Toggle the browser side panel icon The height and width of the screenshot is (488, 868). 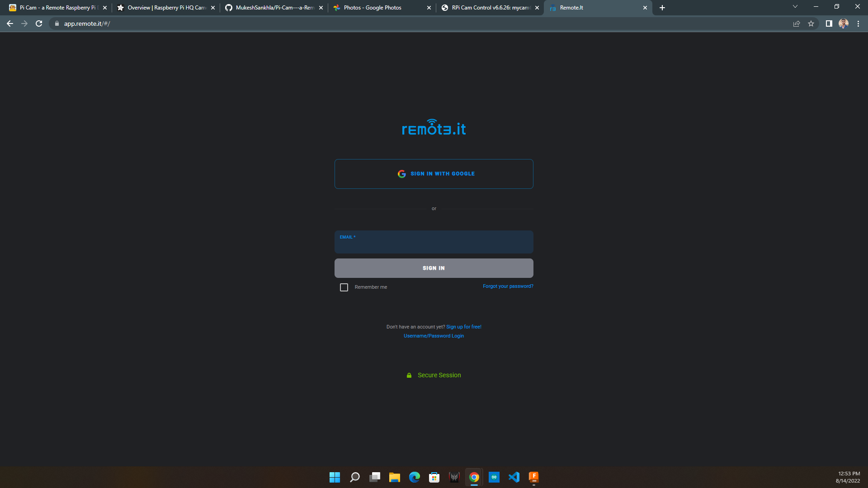(x=829, y=23)
